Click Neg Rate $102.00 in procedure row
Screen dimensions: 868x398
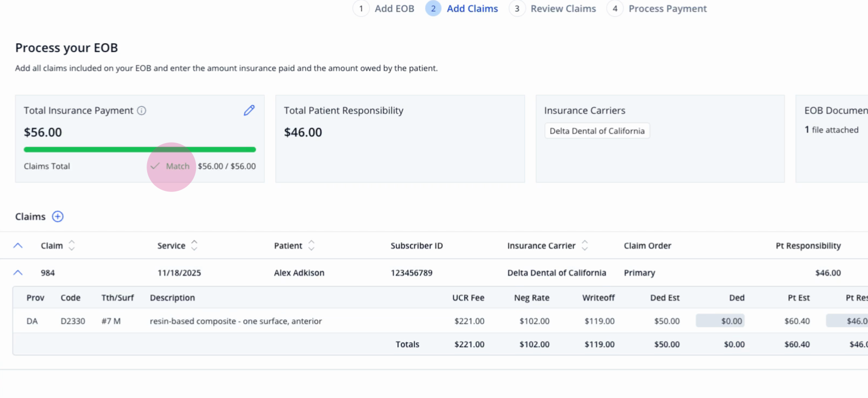534,321
